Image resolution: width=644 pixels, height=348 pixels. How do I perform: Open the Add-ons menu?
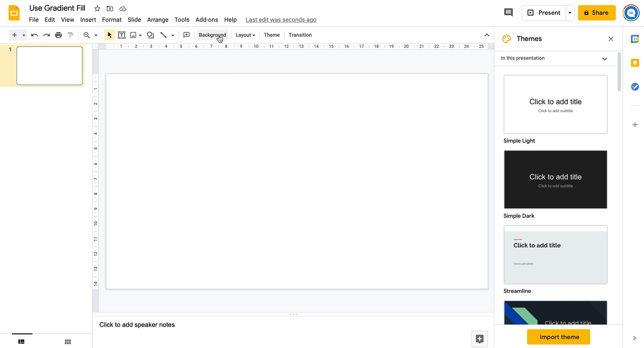point(207,20)
